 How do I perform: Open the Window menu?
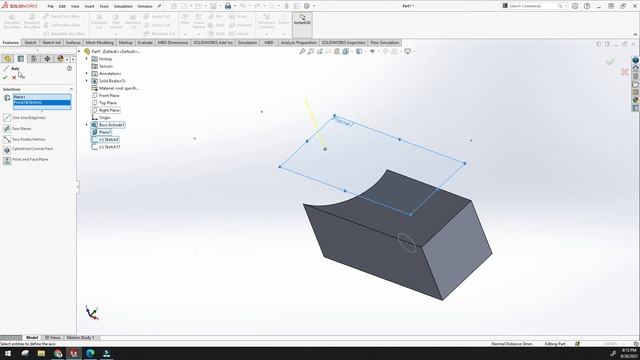coord(144,6)
